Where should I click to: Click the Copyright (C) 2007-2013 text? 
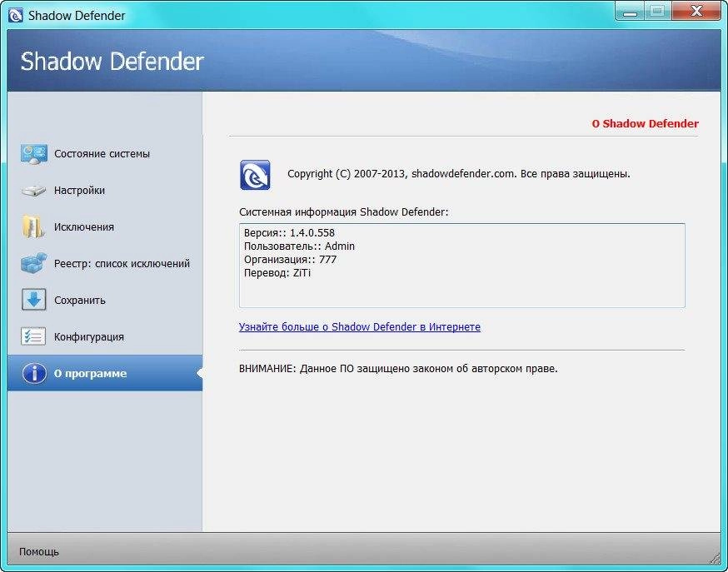[x=459, y=174]
